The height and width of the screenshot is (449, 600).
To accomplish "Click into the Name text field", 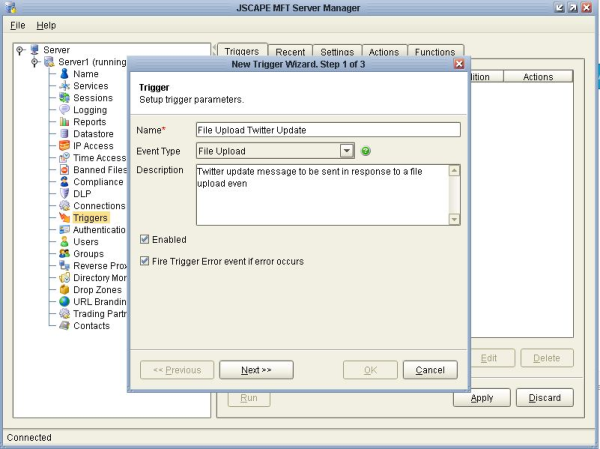I will (327, 130).
